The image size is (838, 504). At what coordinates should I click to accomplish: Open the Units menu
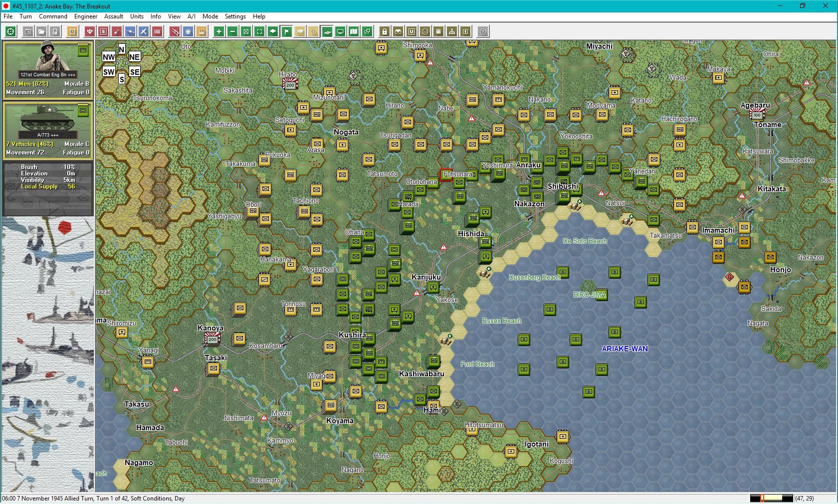pos(137,16)
